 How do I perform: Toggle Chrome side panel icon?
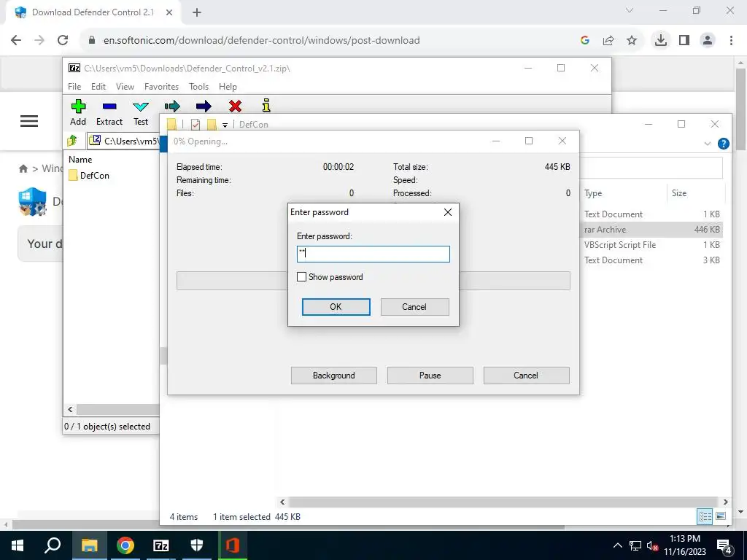(684, 40)
